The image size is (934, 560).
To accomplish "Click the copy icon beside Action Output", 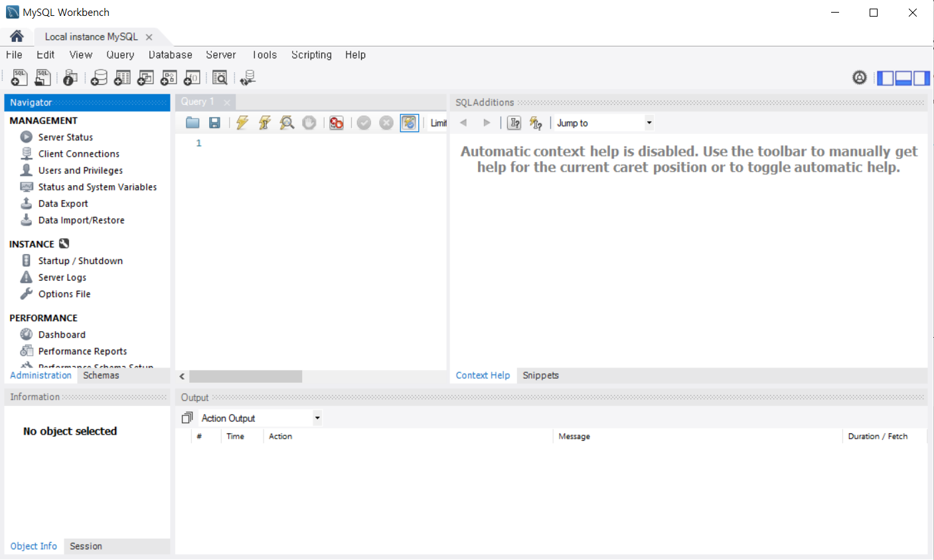I will 187,418.
